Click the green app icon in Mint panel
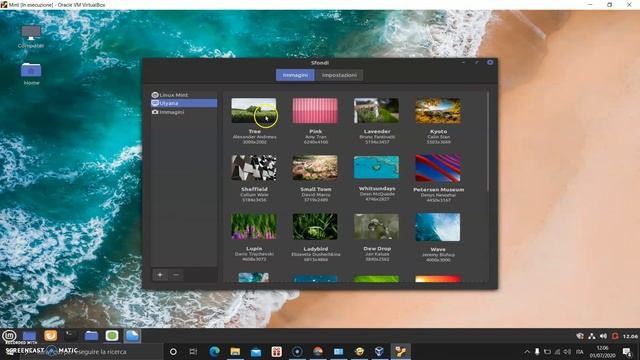The height and width of the screenshot is (360, 640). click(112, 336)
